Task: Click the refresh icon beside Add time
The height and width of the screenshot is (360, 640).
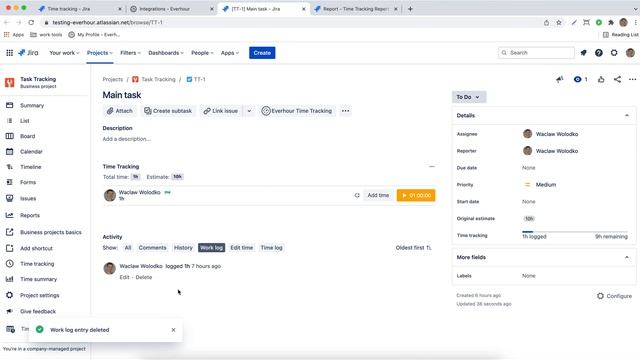Action: pyautogui.click(x=357, y=196)
